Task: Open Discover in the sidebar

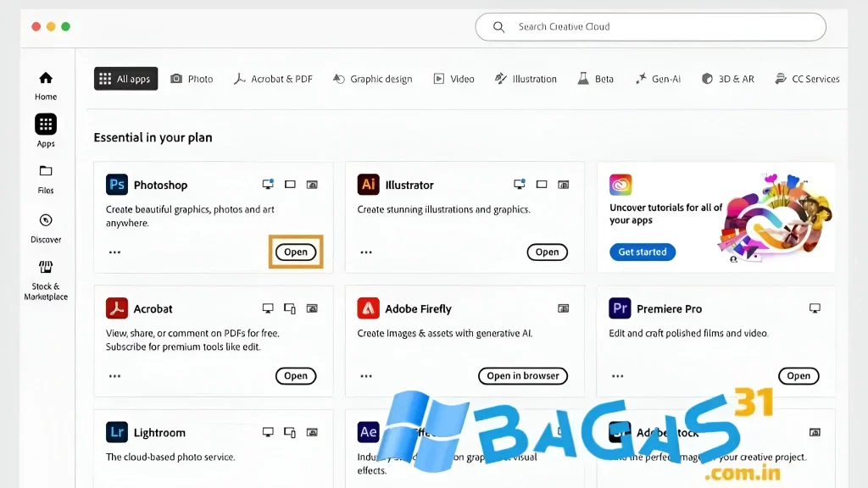Action: pyautogui.click(x=46, y=229)
